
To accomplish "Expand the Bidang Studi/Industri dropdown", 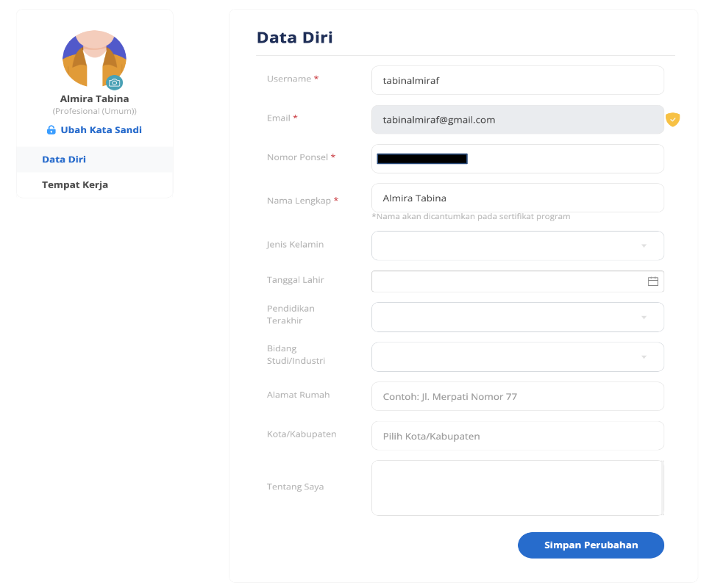I will coord(518,356).
